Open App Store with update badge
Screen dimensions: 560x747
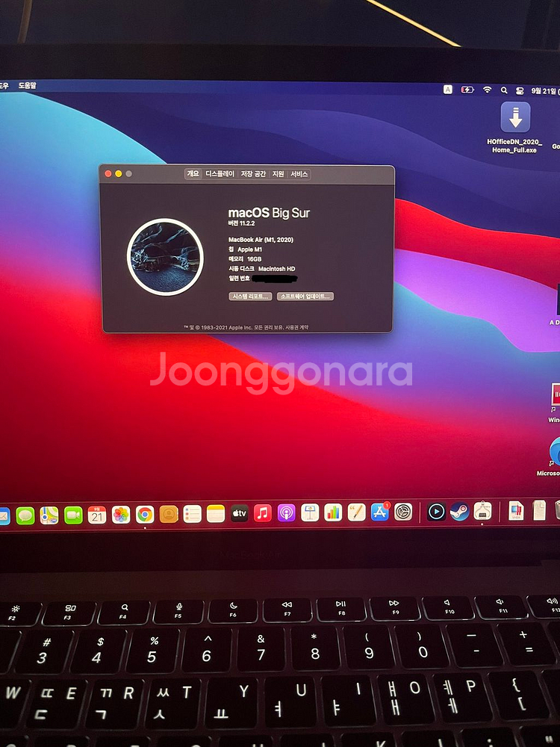pyautogui.click(x=380, y=512)
